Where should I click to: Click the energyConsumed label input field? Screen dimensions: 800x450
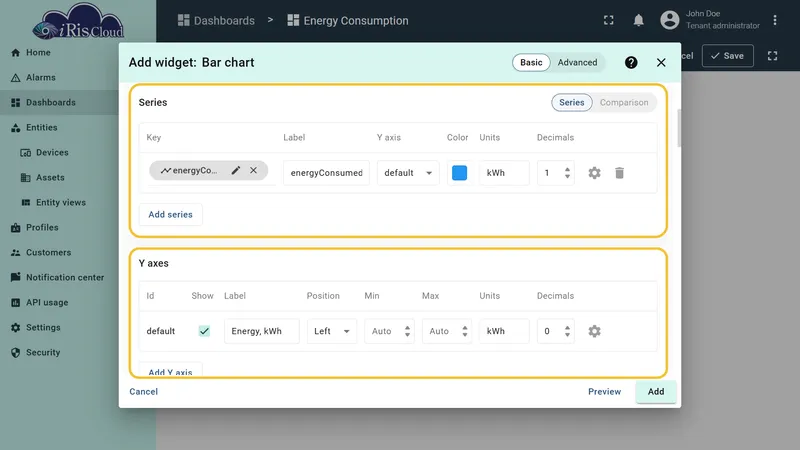[x=327, y=173]
